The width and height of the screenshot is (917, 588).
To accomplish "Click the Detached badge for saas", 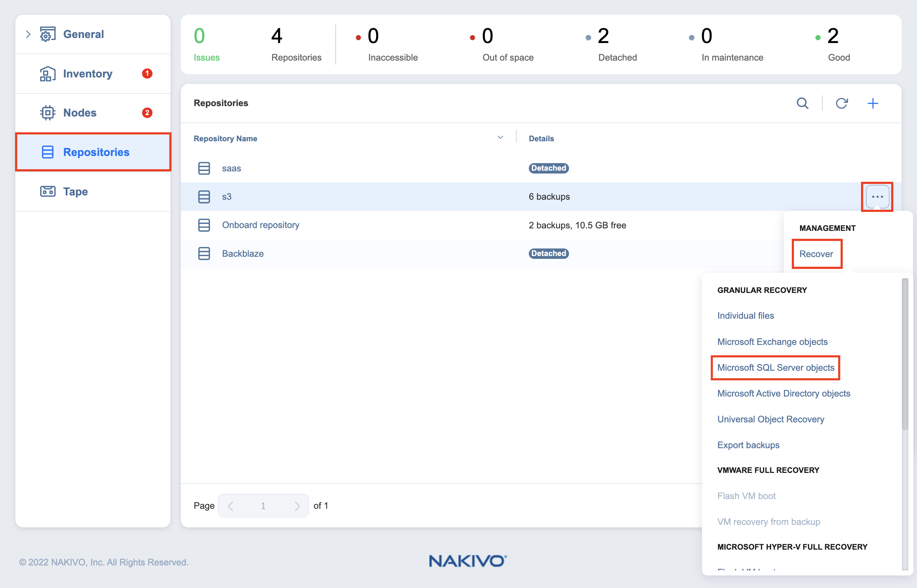I will [x=549, y=168].
